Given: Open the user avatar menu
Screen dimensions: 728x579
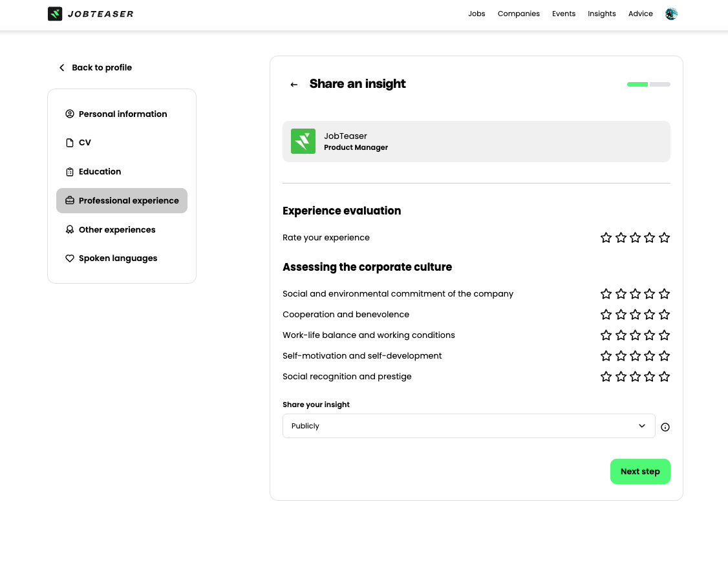Looking at the screenshot, I should [671, 14].
